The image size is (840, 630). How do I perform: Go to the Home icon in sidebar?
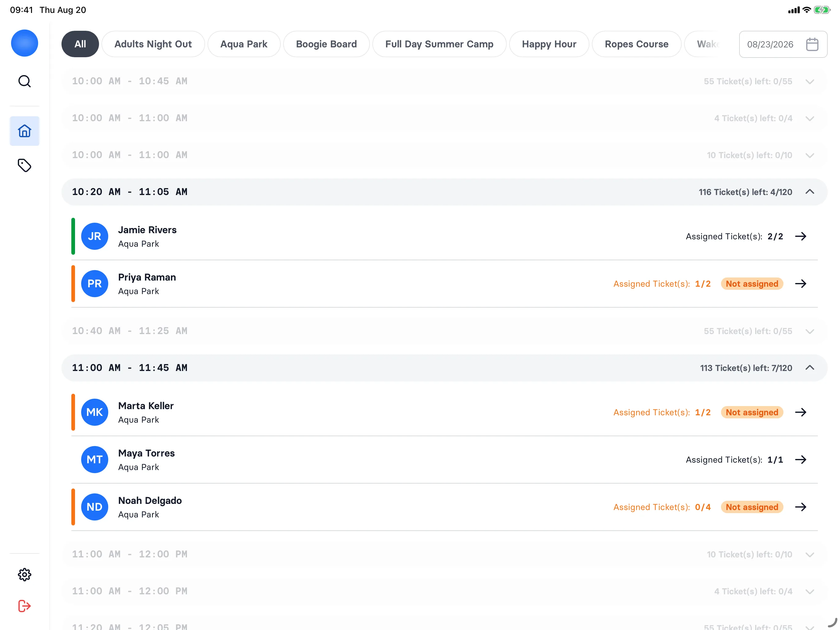(x=24, y=131)
